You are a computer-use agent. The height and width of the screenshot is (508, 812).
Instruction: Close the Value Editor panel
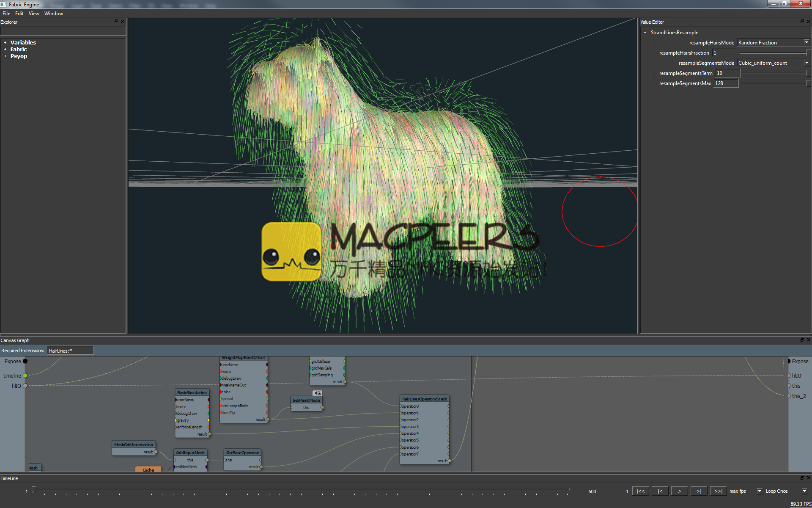(808, 22)
